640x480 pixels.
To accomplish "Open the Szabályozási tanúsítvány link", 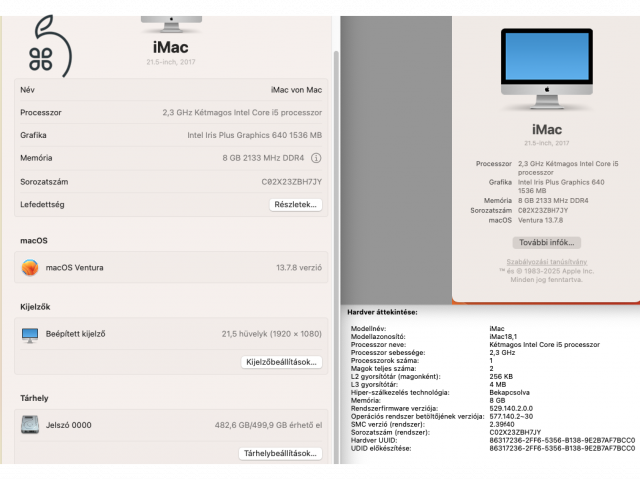I will pos(547,262).
